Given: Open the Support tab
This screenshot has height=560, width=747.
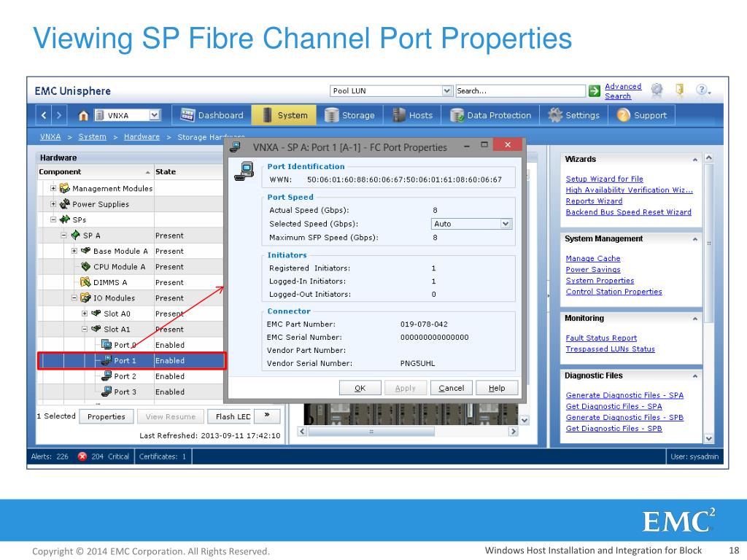Looking at the screenshot, I should pyautogui.click(x=642, y=115).
